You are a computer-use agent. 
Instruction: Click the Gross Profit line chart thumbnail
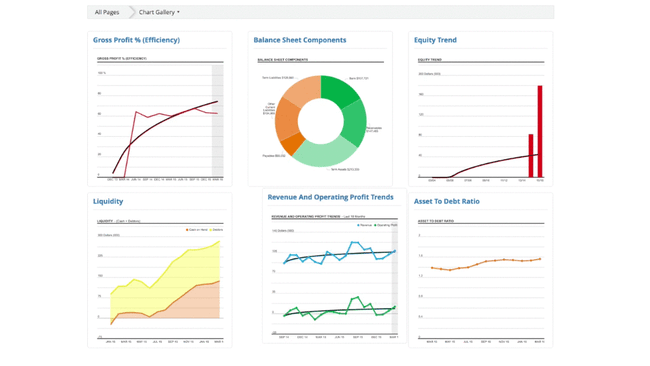(160, 118)
